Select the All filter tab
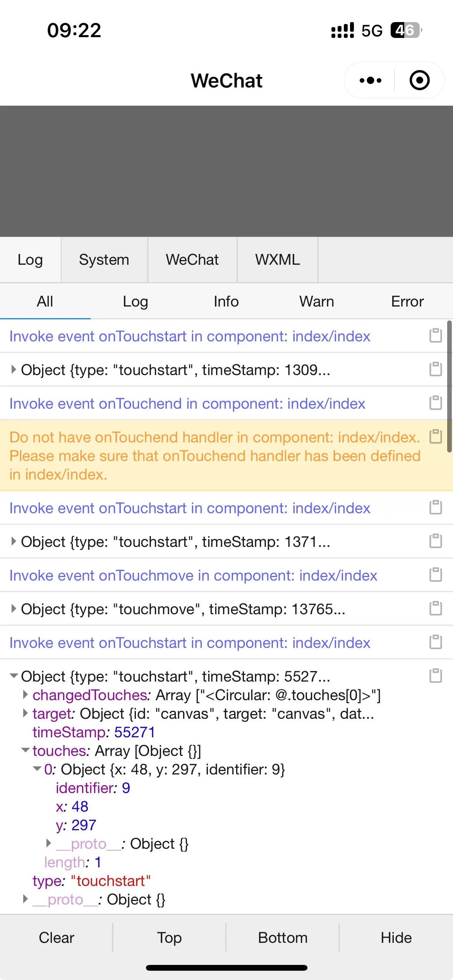Image resolution: width=453 pixels, height=980 pixels. 45,302
